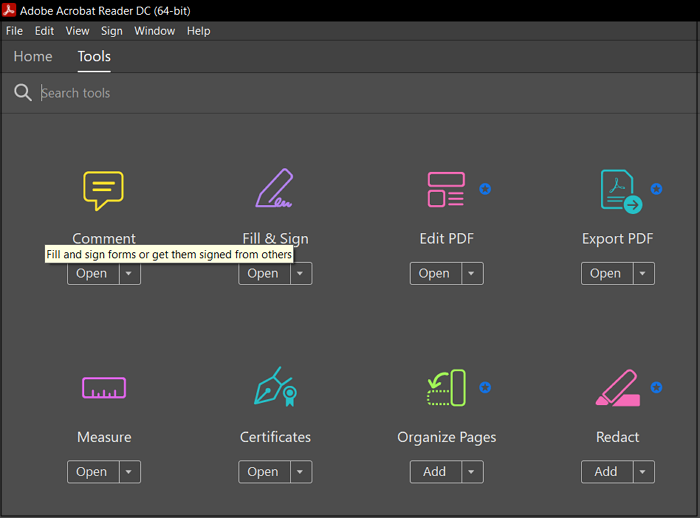Click the blue star badge beside Export PDF

pyautogui.click(x=656, y=189)
